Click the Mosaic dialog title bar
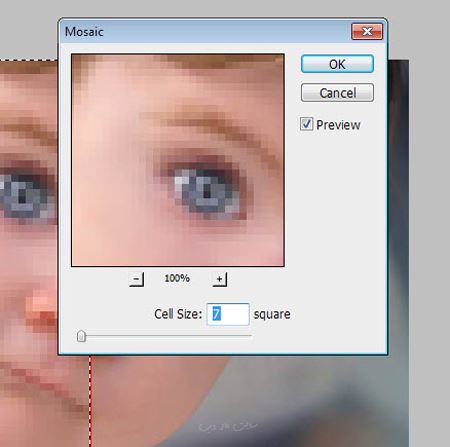 tap(207, 31)
